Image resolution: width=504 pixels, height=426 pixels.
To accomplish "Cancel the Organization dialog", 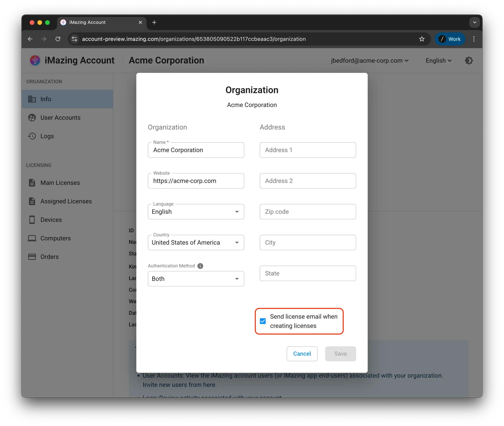I will [302, 354].
